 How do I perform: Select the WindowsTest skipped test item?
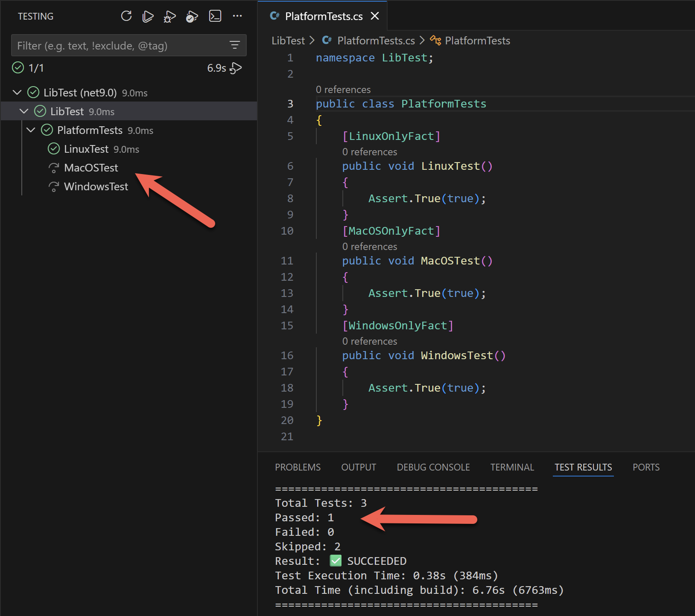coord(96,186)
